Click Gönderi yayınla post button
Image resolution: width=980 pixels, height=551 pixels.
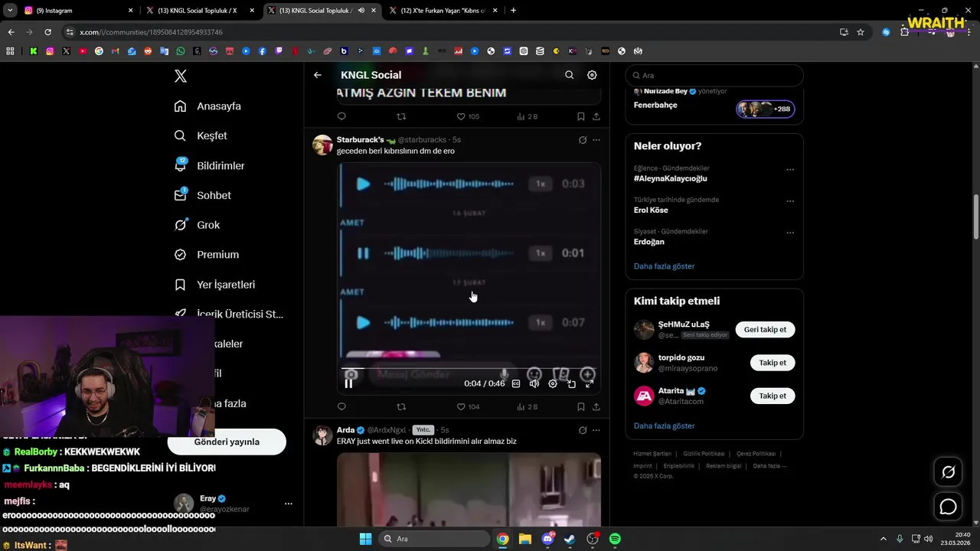click(x=227, y=442)
